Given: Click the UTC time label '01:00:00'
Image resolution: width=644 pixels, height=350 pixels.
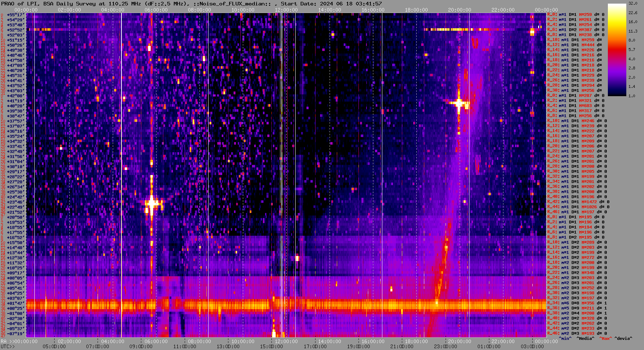Looking at the screenshot, I should [x=489, y=346].
